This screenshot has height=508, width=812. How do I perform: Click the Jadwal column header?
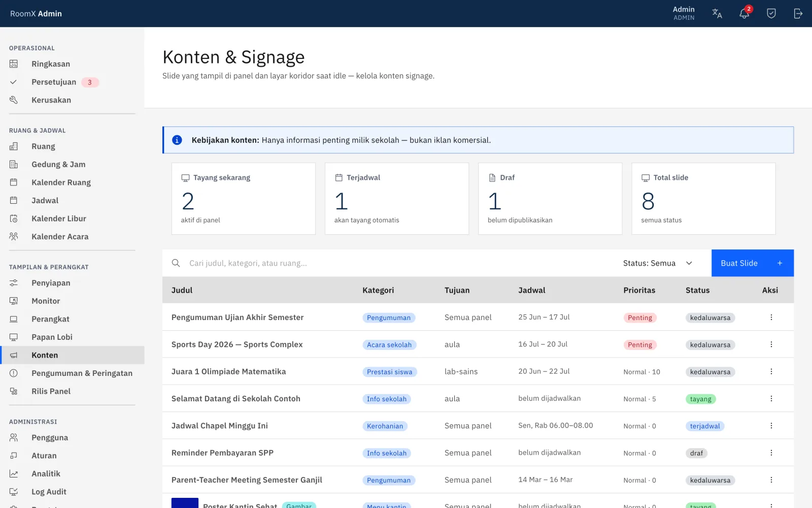(x=532, y=291)
